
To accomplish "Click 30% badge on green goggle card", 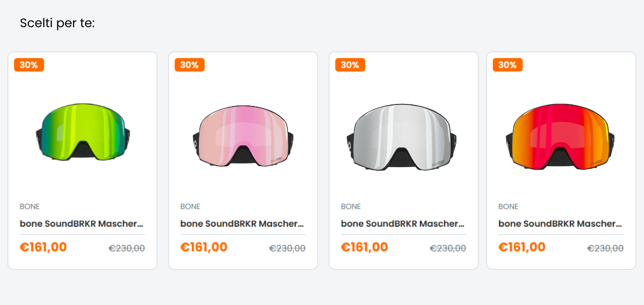I will tap(29, 65).
